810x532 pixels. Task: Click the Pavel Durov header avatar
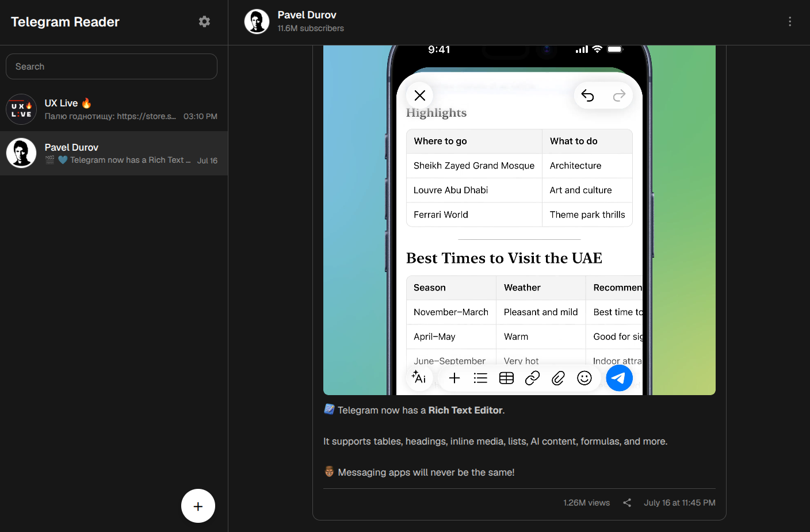pos(257,22)
